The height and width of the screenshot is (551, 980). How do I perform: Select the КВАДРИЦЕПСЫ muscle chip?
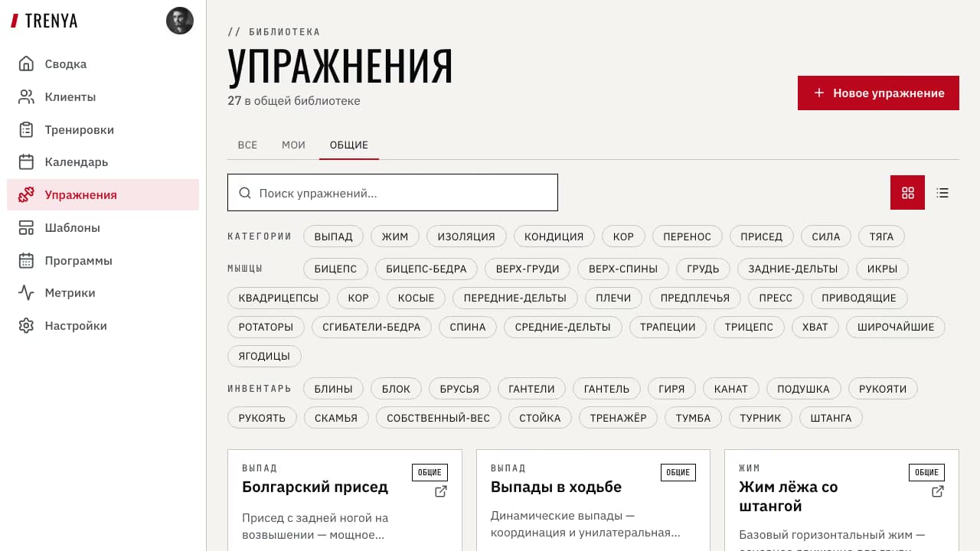point(279,298)
